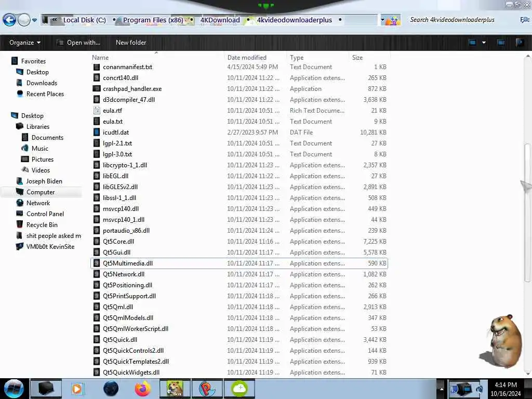
Task: Sort by Name column header
Action: click(100, 58)
